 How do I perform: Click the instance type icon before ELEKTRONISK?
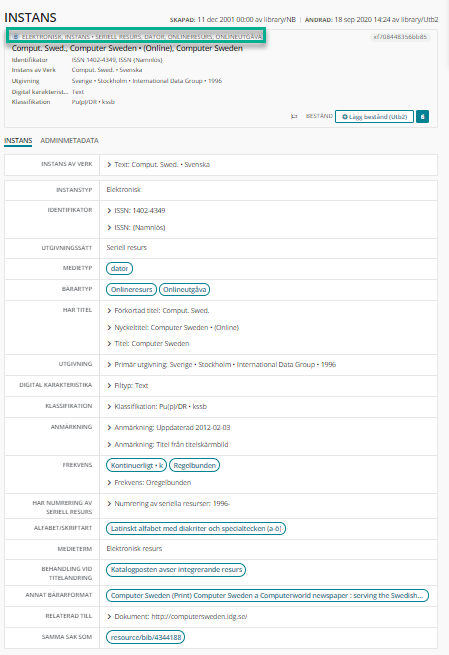[16, 37]
